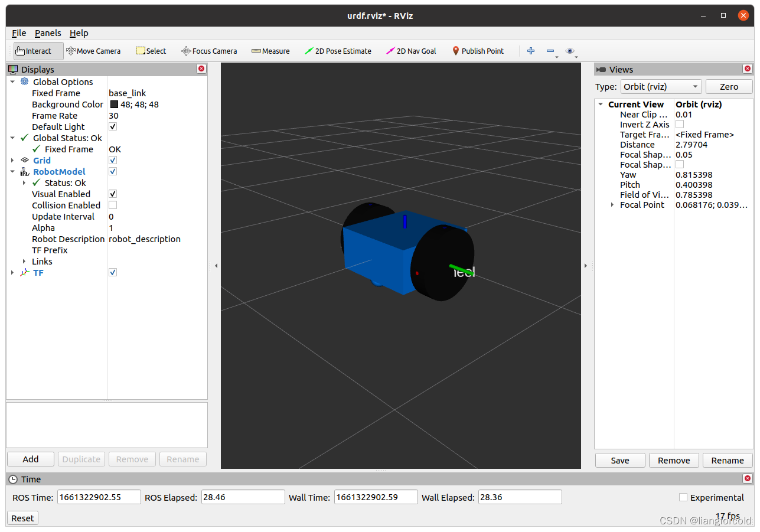Select the Fixed Frame value base_link

(128, 93)
